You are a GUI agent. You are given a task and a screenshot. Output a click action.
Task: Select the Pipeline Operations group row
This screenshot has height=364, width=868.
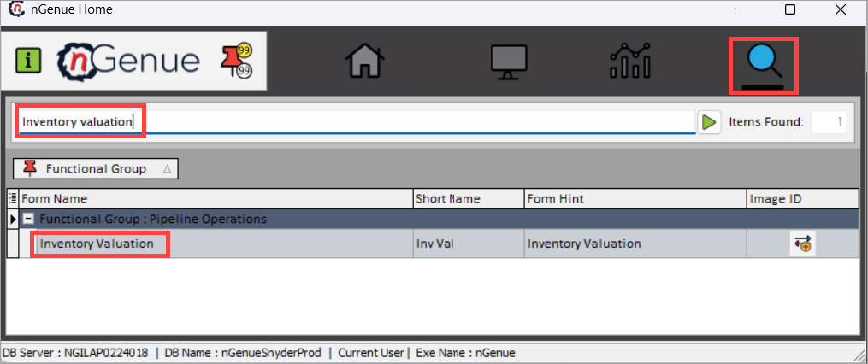[x=439, y=219]
